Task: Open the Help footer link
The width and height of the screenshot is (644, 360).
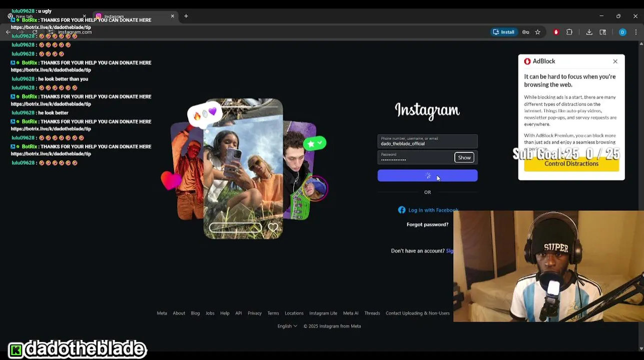Action: click(225, 313)
